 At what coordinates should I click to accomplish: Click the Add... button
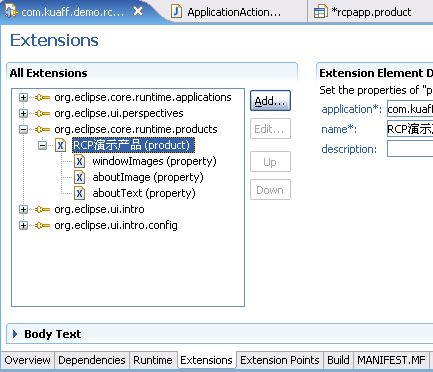(270, 101)
